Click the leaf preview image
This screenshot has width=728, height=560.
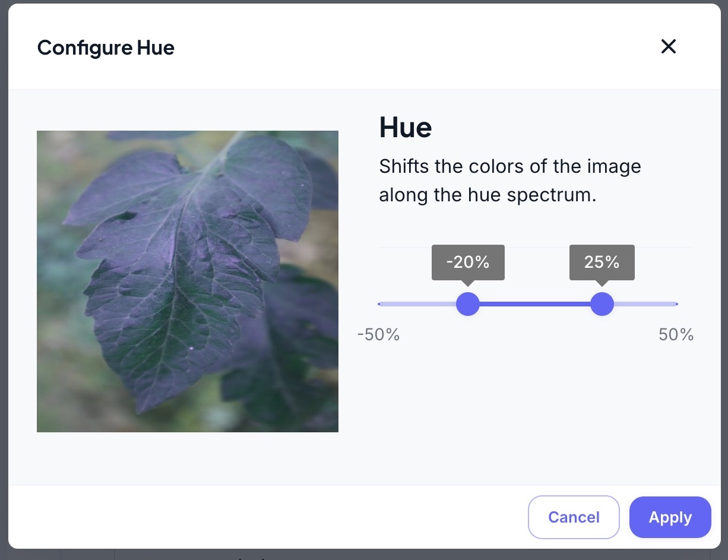pos(188,281)
